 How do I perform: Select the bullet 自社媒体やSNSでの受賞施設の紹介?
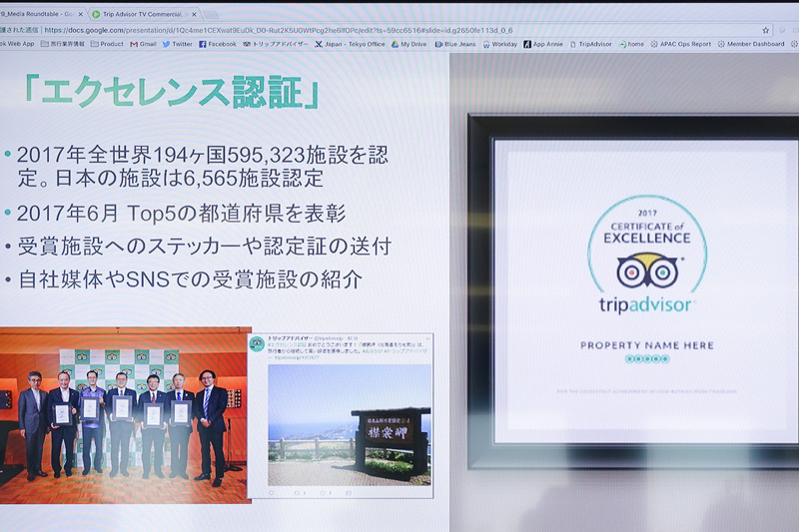coord(190,279)
